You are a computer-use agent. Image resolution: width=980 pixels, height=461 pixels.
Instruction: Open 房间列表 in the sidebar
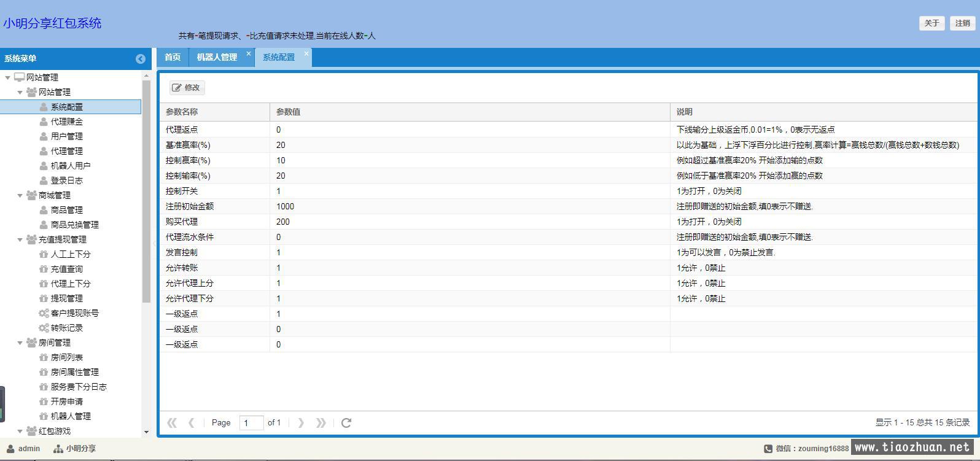[x=67, y=357]
